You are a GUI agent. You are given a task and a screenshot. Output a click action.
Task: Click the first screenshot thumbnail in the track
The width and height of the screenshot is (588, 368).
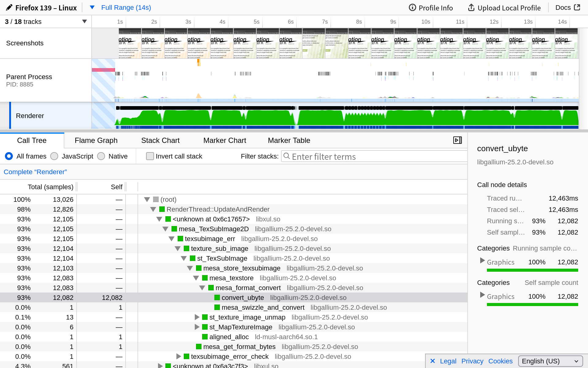130,43
